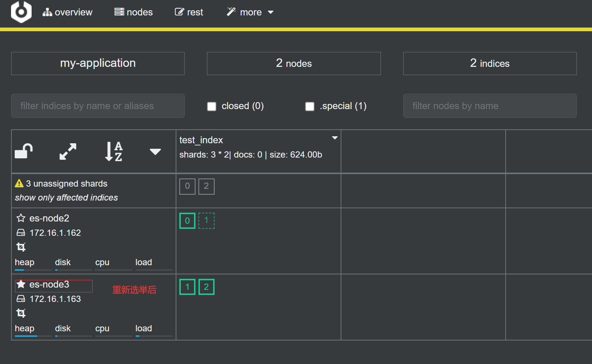
Task: Select unassigned shard 2
Action: coord(207,186)
